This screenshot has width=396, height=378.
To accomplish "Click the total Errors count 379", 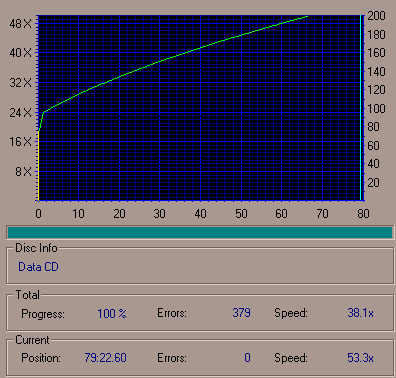I will tap(242, 313).
